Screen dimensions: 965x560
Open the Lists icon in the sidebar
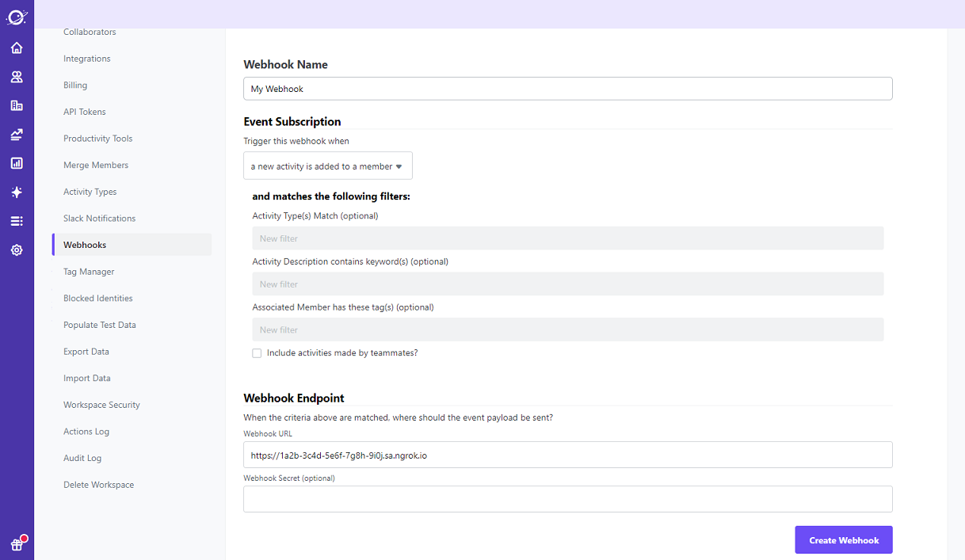tap(17, 220)
